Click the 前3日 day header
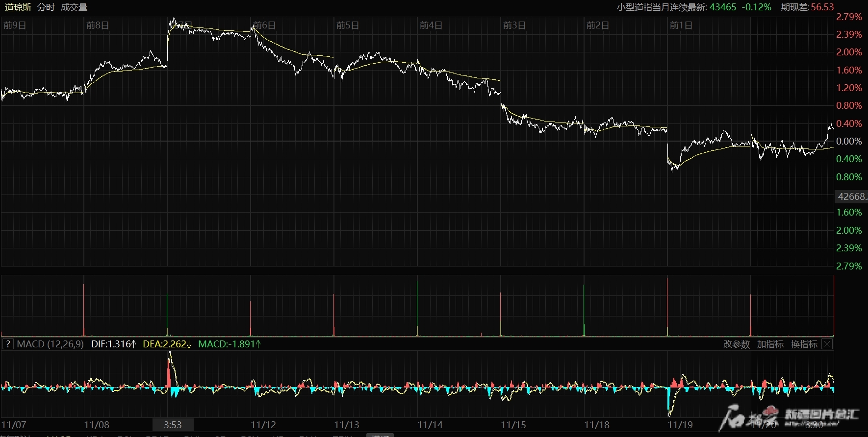The image size is (868, 437). point(514,25)
